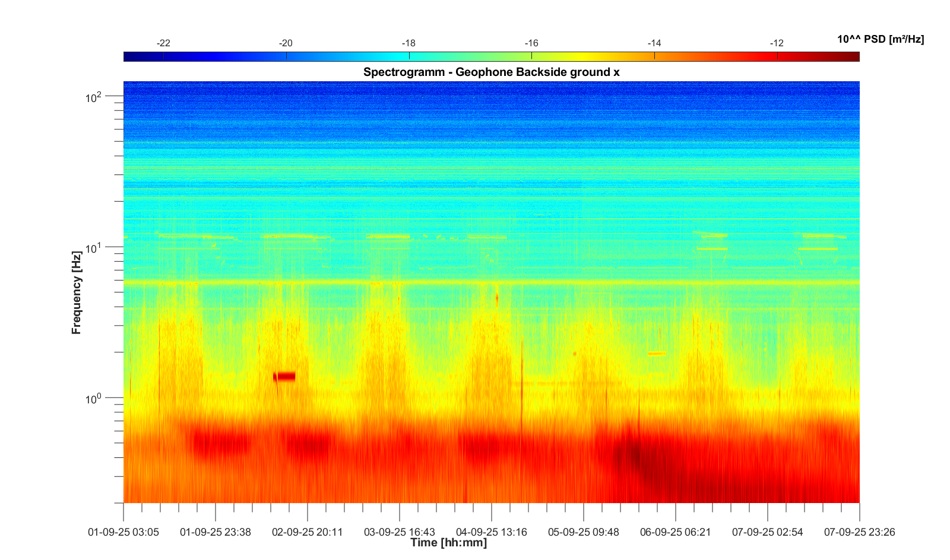The height and width of the screenshot is (560, 950).
Task: Click the 05-09-25 09:48 time label
Action: 583,532
